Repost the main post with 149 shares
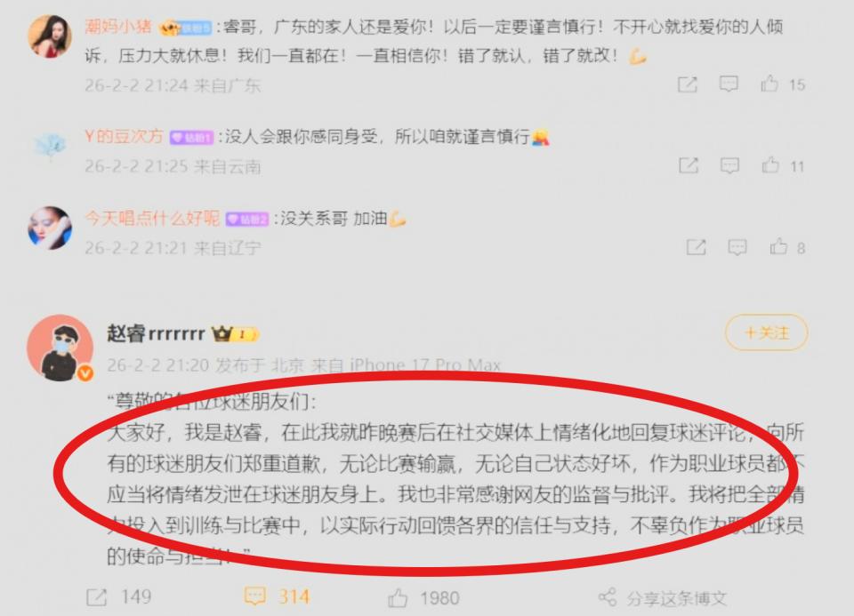Screen dimensions: 854x616 pos(118,597)
